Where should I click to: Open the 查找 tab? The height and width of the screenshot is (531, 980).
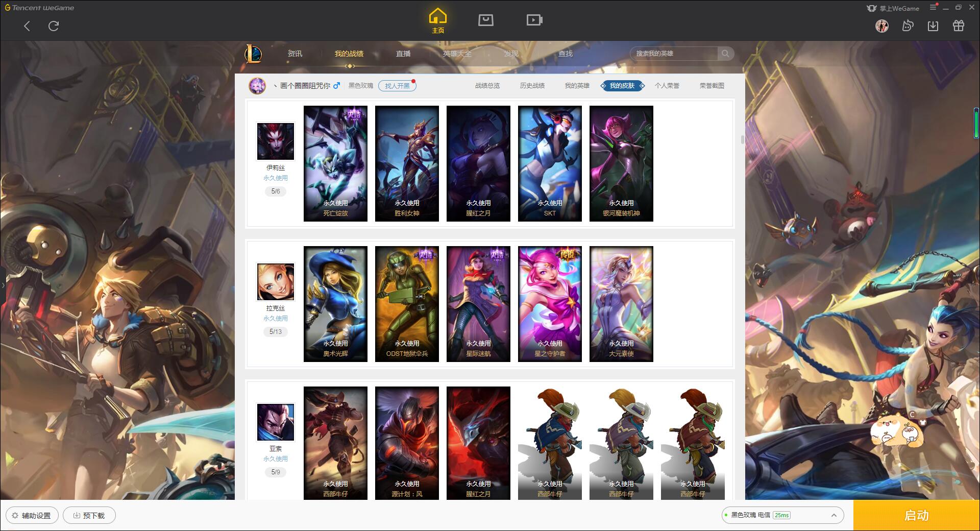coord(565,54)
